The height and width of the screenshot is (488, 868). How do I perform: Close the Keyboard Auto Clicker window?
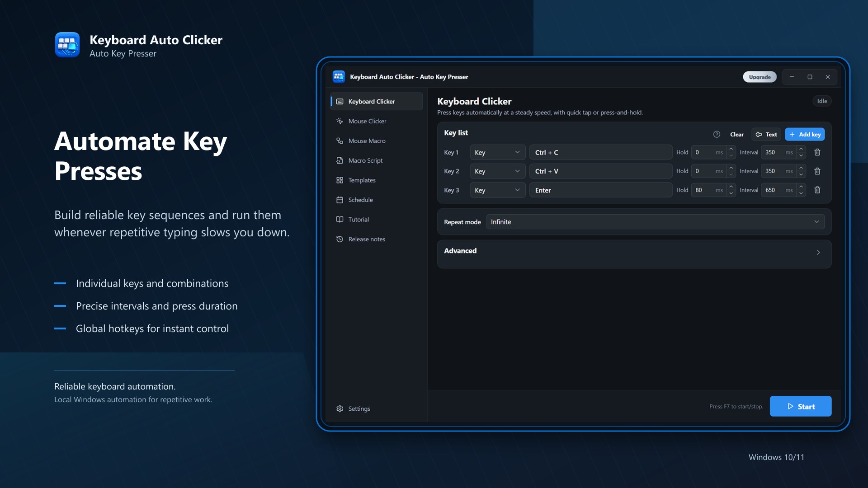828,77
